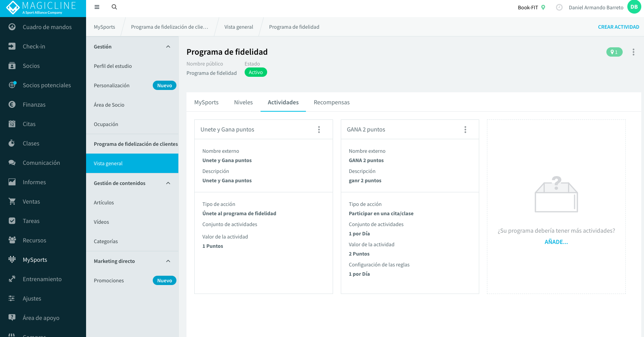Open Personalización menu item
The height and width of the screenshot is (337, 644).
coord(132,85)
